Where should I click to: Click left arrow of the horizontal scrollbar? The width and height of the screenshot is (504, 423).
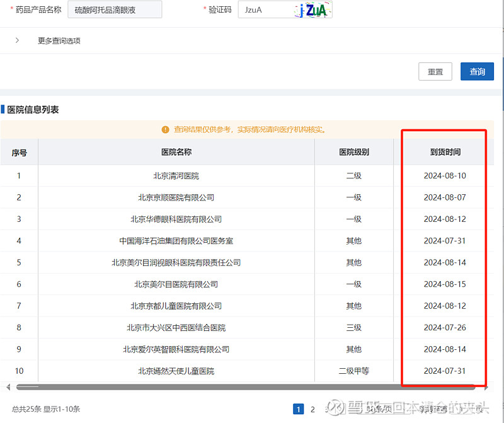pos(7,386)
